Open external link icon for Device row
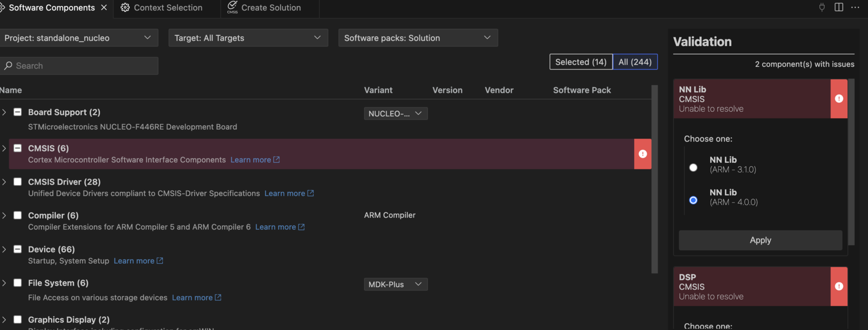 tap(160, 261)
